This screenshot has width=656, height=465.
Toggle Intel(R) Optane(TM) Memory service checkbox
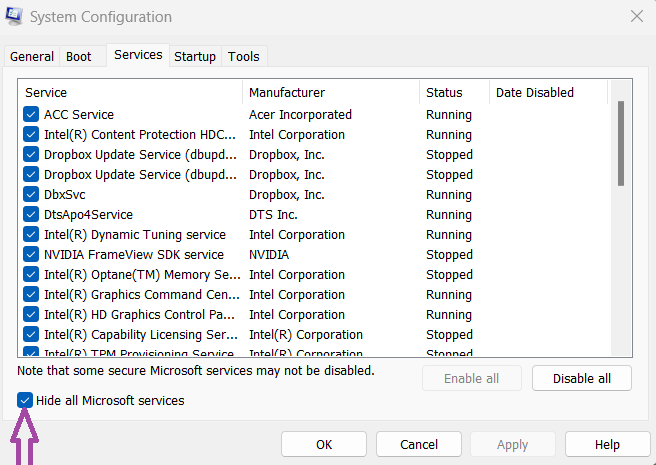point(31,275)
